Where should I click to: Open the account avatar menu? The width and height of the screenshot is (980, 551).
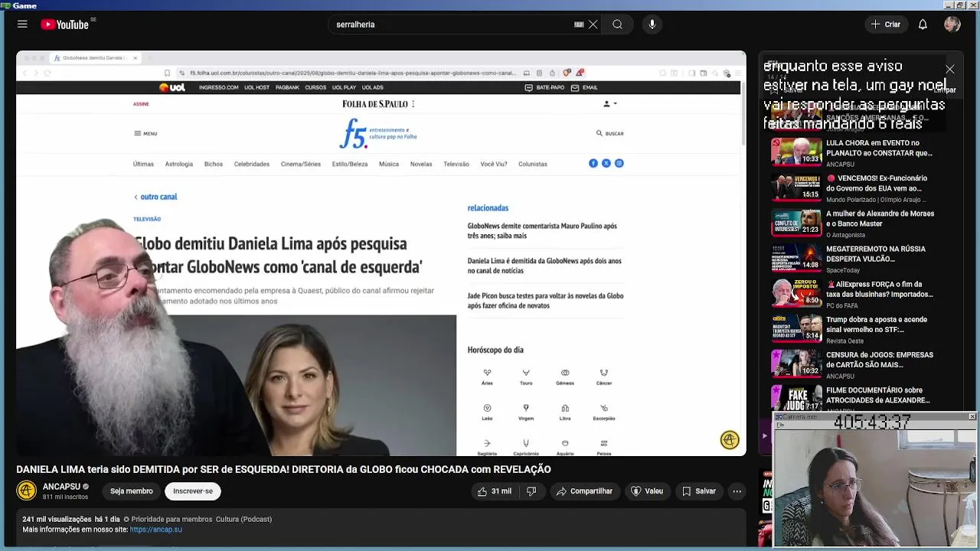(x=952, y=24)
